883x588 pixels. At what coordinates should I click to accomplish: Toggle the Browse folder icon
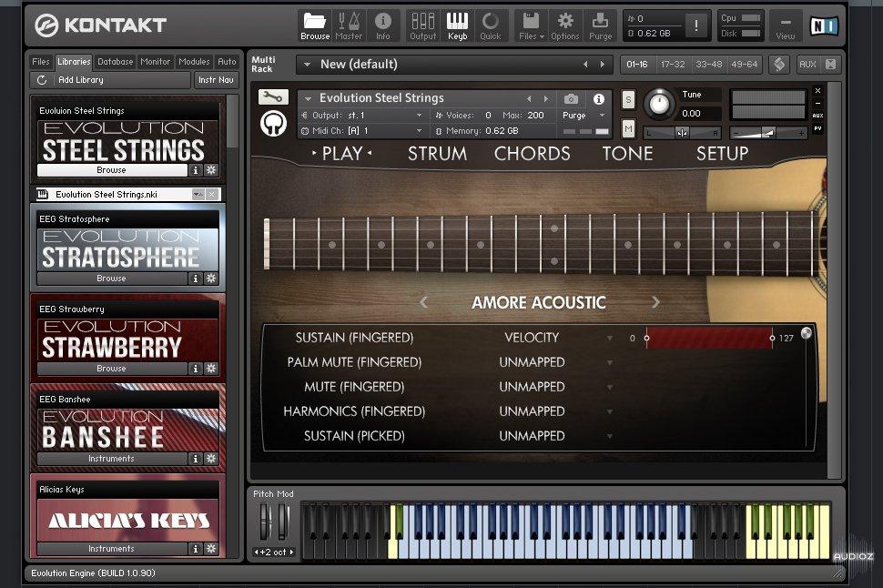pyautogui.click(x=315, y=25)
